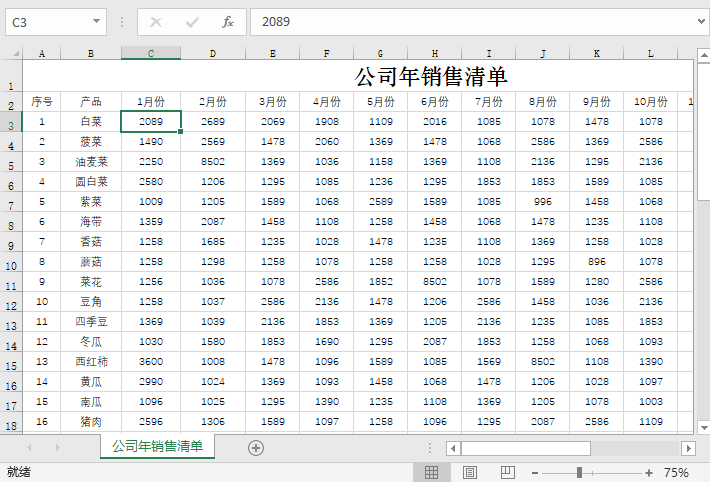Open the Name Box dropdown arrow
The image size is (710, 482).
point(96,21)
